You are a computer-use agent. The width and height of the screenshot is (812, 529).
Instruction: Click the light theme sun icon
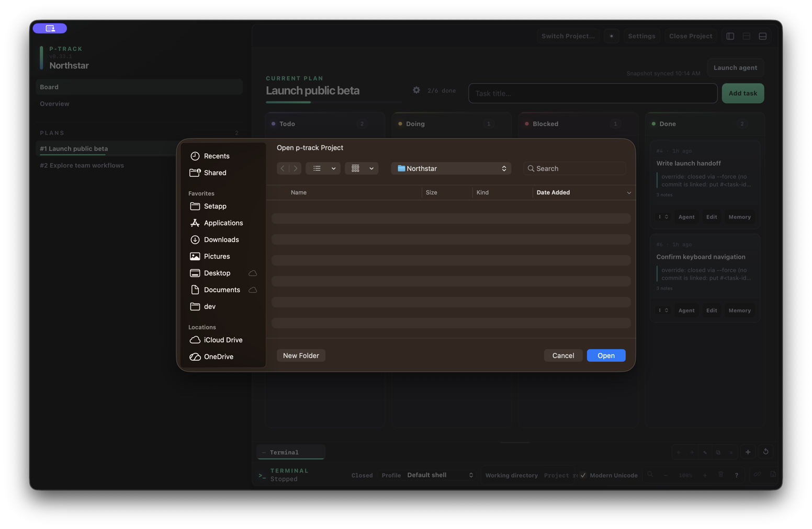pos(611,36)
